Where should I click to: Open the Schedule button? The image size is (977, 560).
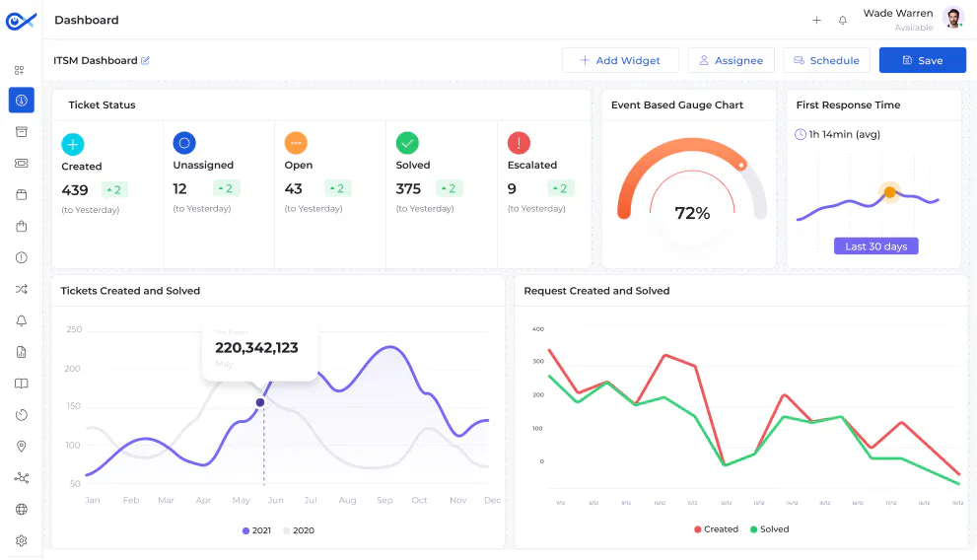(826, 60)
